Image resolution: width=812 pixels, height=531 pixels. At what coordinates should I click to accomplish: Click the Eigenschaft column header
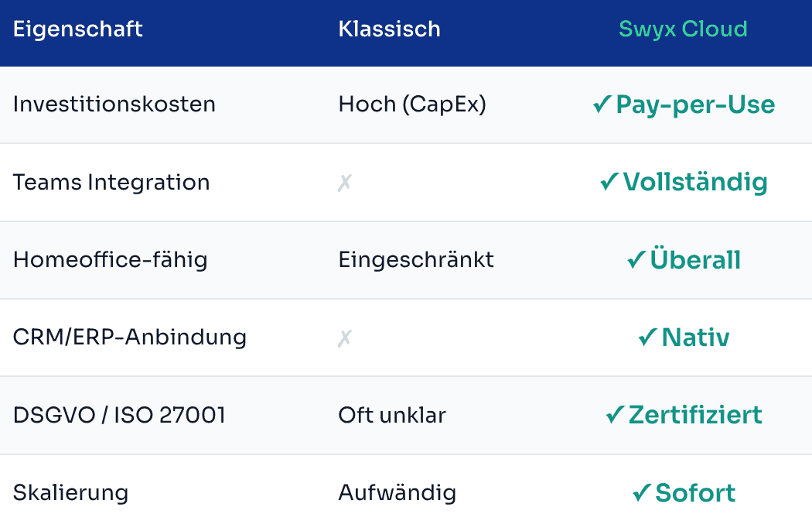tap(78, 29)
